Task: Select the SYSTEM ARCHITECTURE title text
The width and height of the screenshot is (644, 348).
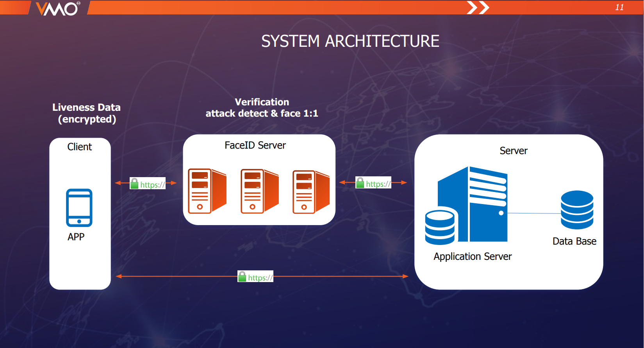Action: point(350,41)
